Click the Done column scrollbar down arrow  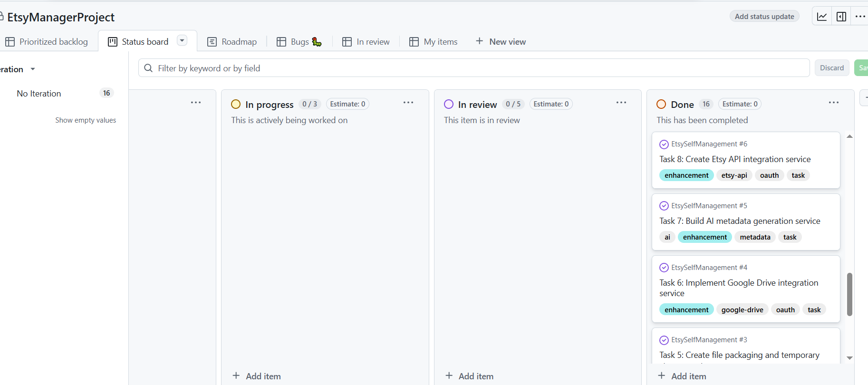pos(849,358)
